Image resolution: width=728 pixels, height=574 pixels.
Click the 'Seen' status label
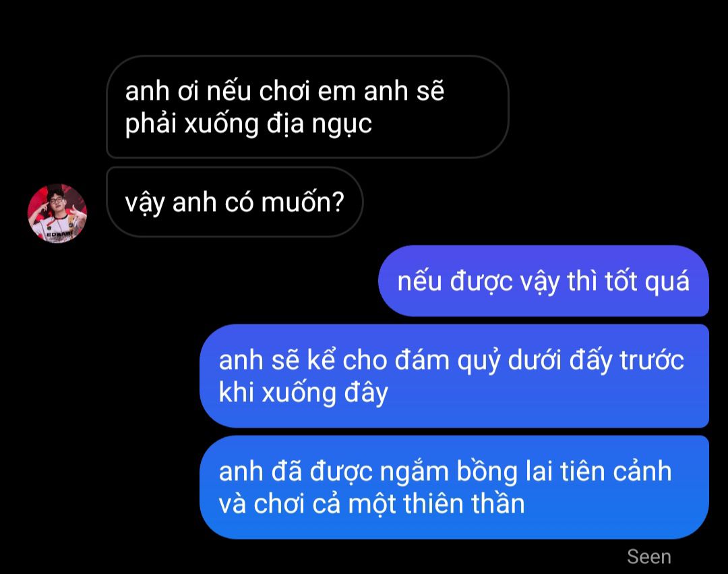[x=648, y=557]
